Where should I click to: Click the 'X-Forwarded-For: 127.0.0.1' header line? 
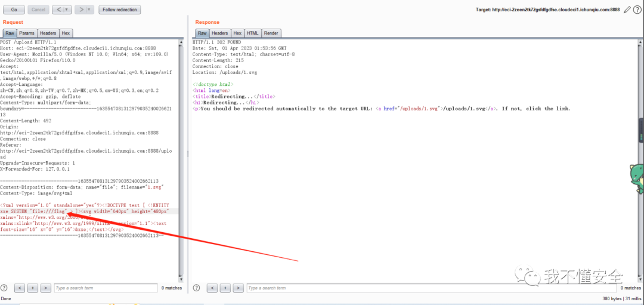pos(35,169)
